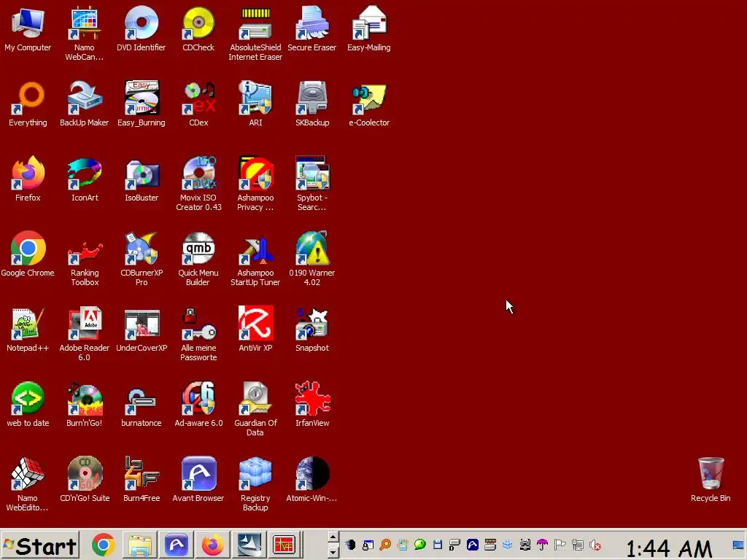Click the Registry Backup desktop icon

tap(255, 485)
